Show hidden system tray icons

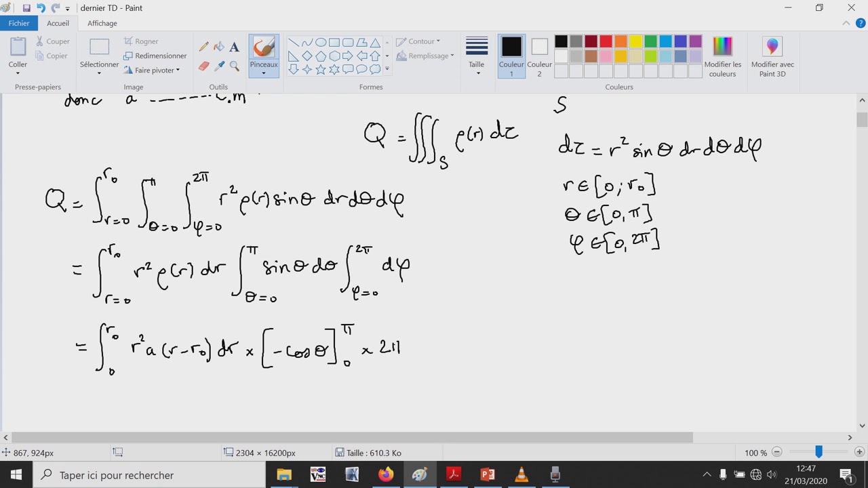click(x=707, y=475)
